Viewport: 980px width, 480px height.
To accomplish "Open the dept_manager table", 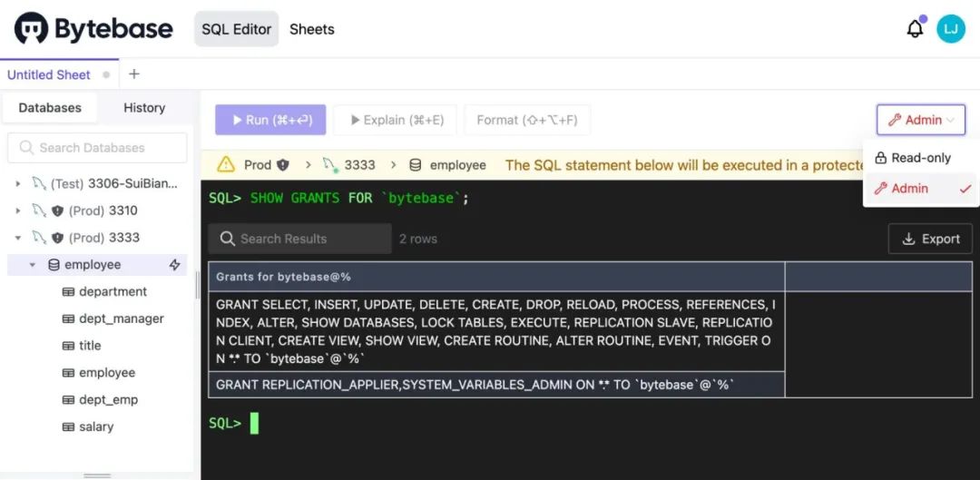I will point(122,318).
